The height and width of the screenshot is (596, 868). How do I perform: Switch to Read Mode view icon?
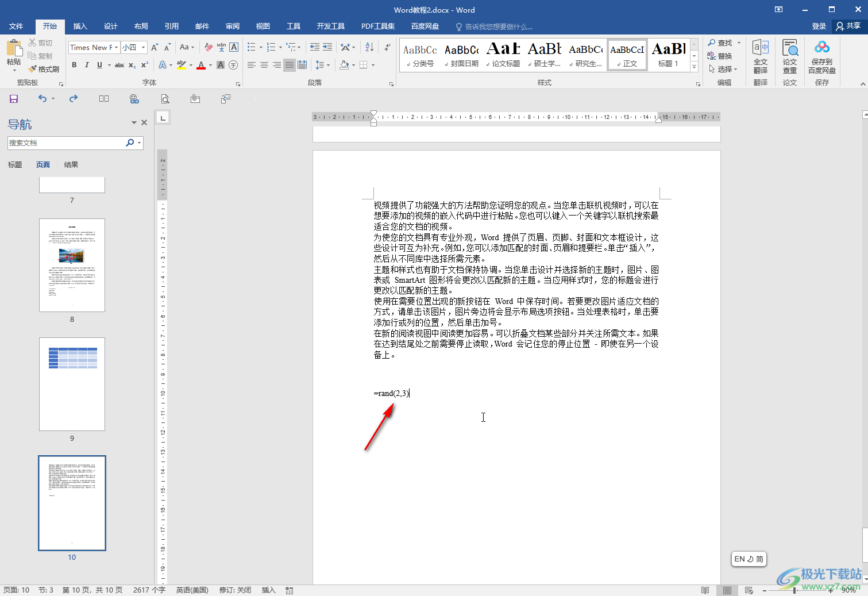point(705,590)
